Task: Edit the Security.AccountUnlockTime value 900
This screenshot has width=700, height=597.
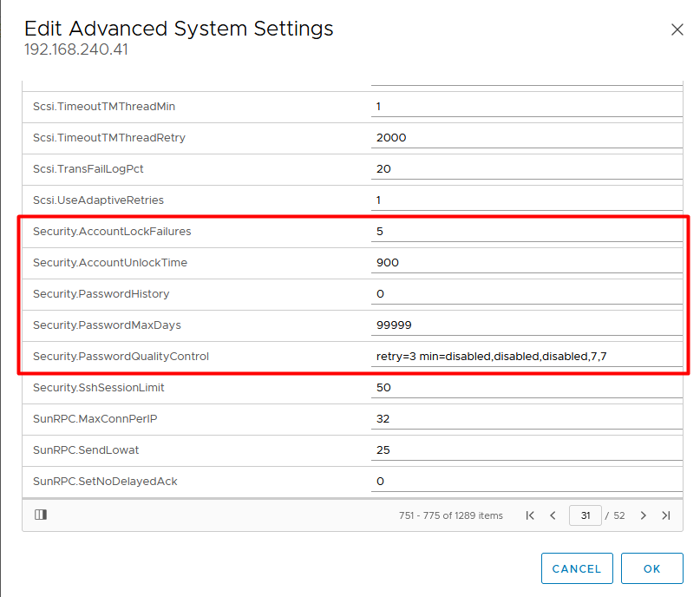Action: (x=527, y=263)
